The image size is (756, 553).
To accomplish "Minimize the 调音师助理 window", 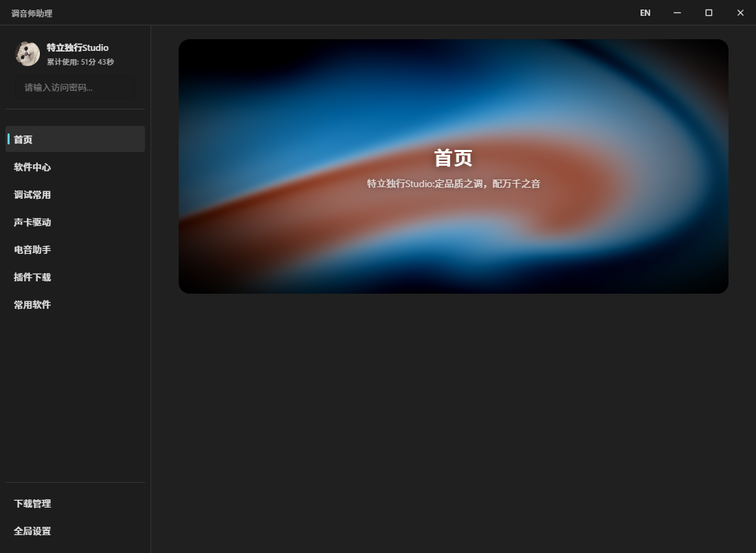I will (x=677, y=13).
